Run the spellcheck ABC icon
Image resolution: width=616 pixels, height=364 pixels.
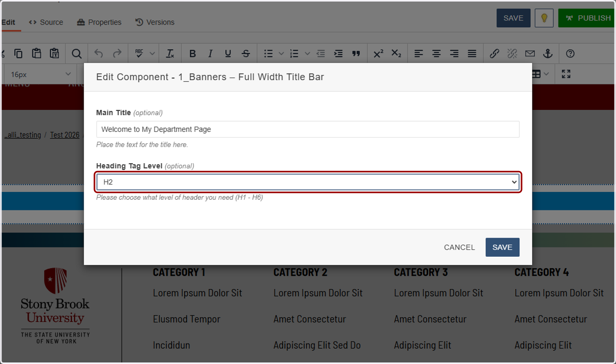[x=139, y=53]
